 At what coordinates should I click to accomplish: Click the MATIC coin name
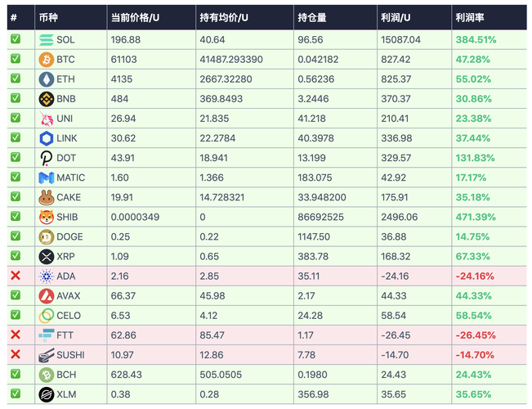click(x=71, y=178)
